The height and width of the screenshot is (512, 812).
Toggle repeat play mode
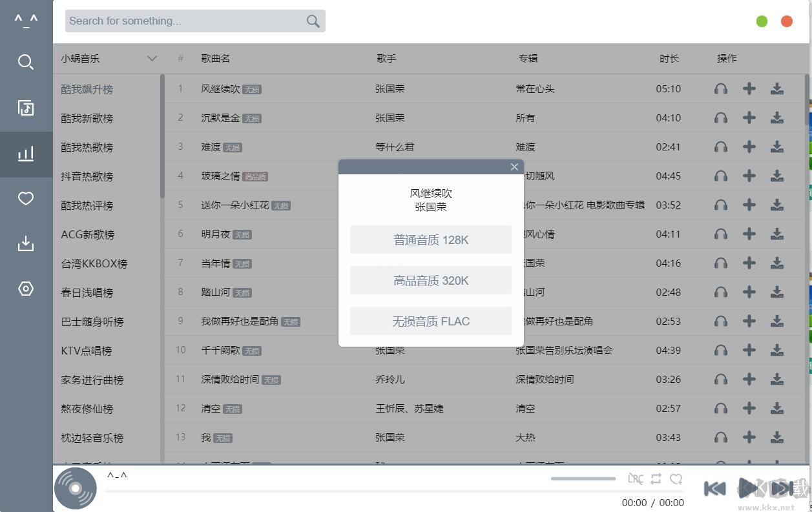click(x=656, y=478)
